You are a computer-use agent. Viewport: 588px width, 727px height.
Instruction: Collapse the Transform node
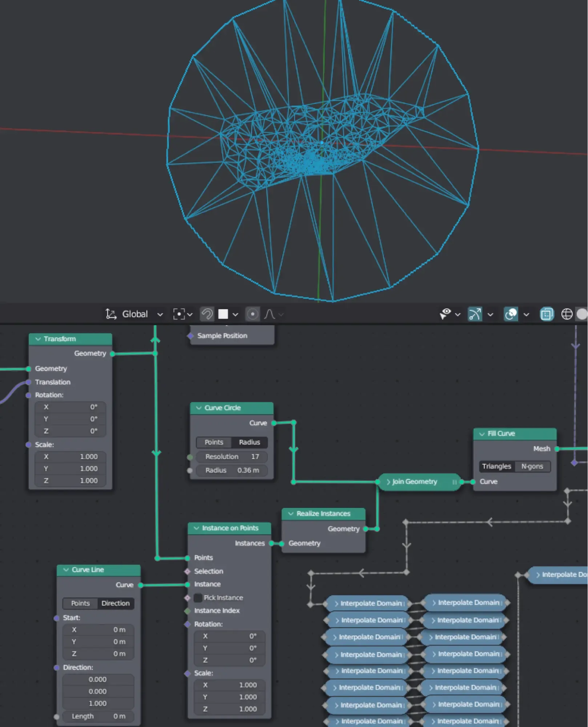point(38,339)
